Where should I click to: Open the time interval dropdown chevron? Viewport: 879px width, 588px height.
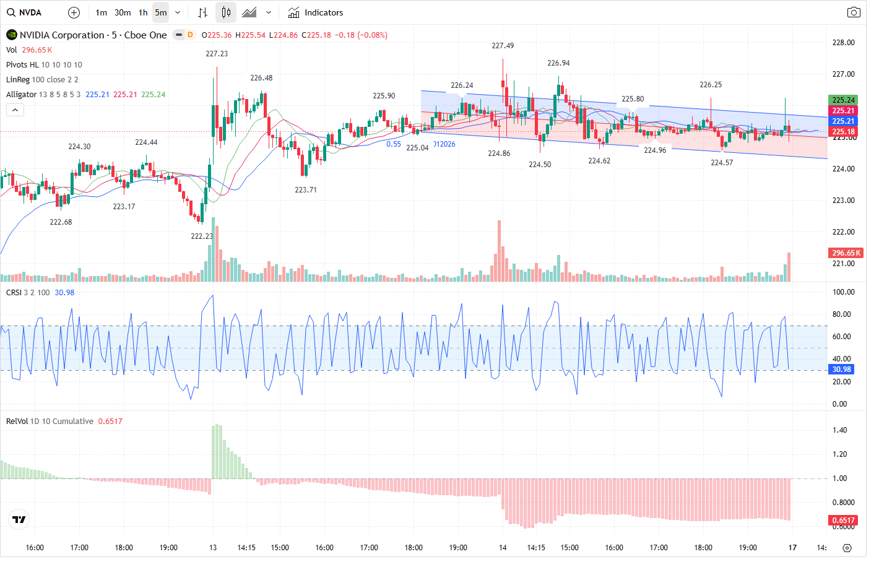pos(178,12)
